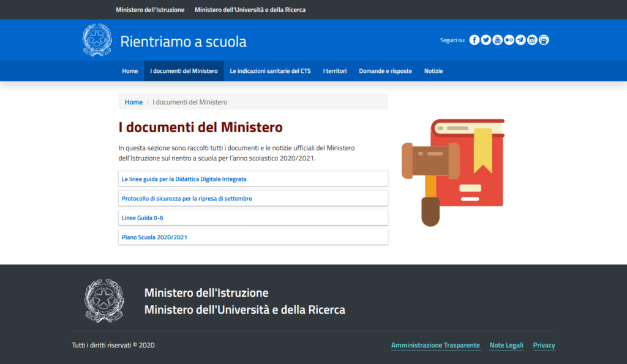
Task: Click footer text Ministero dell'Istruzione
Action: click(206, 292)
